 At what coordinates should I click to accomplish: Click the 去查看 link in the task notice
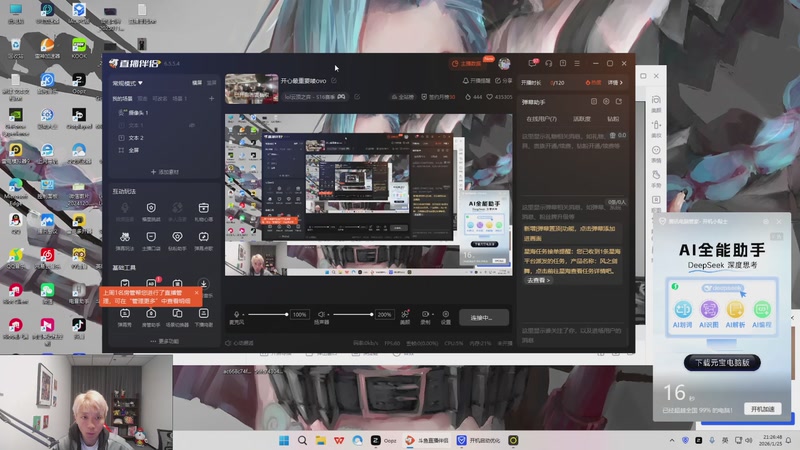(x=538, y=280)
